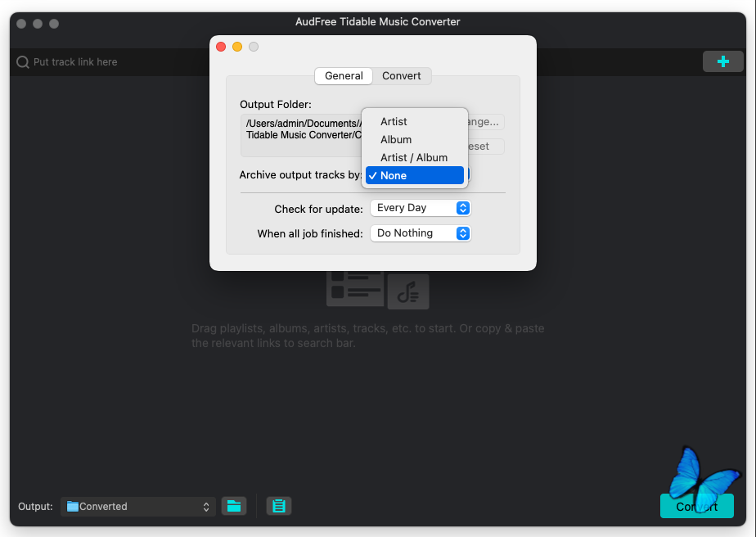
Task: Click the magnifier search icon
Action: pos(23,62)
